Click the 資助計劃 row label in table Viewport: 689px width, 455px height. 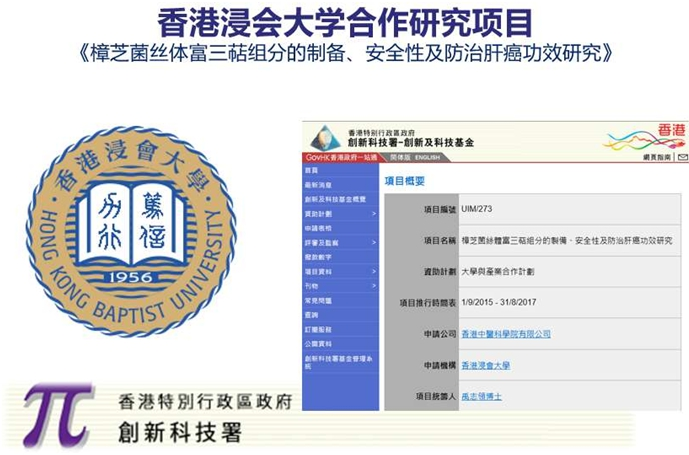[x=440, y=272]
